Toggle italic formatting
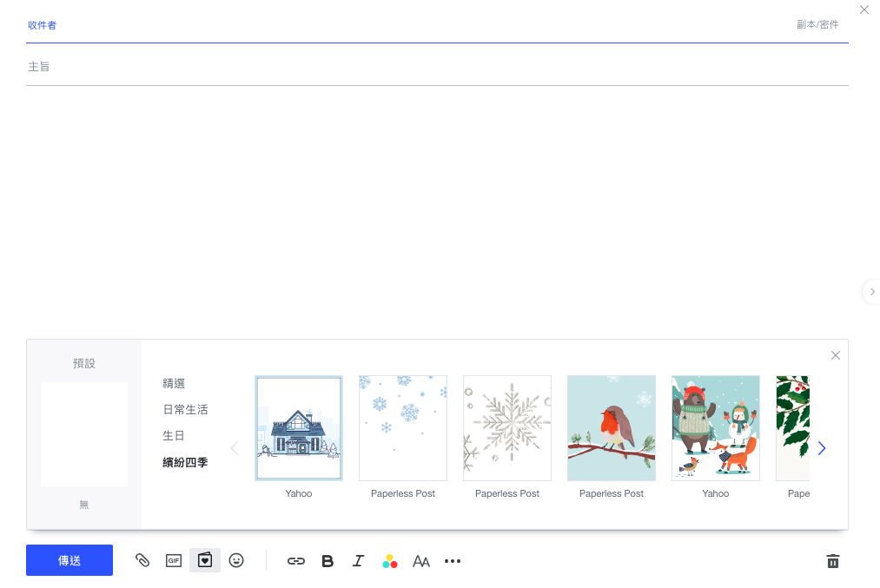880x588 pixels. pyautogui.click(x=359, y=561)
